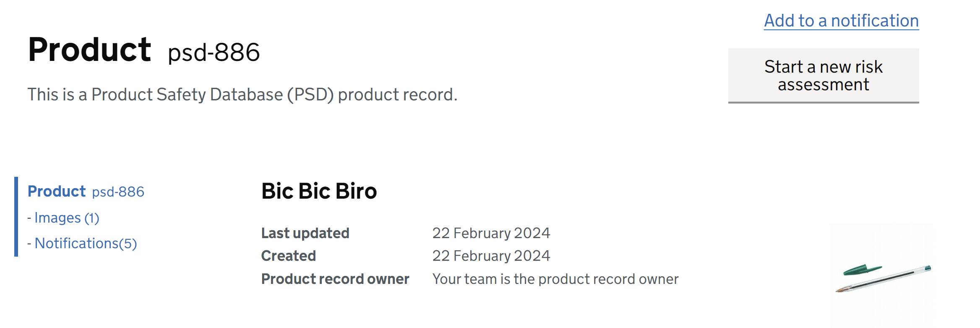Click 'psd-886' text in the sidebar
Screen dimensions: 980x328
coord(118,192)
